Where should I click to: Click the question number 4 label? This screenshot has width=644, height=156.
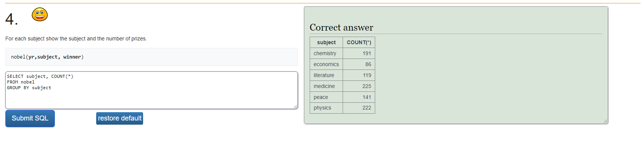[x=11, y=19]
